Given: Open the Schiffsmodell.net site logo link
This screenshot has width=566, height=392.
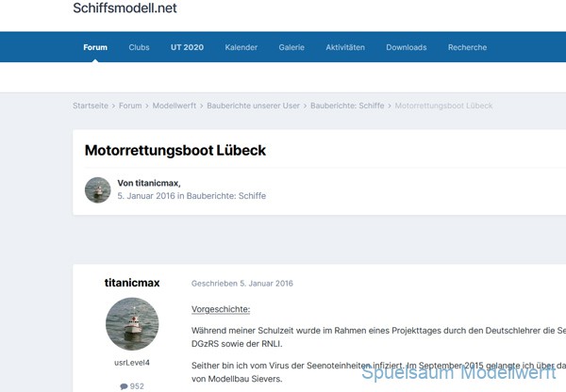Looking at the screenshot, I should click(125, 8).
